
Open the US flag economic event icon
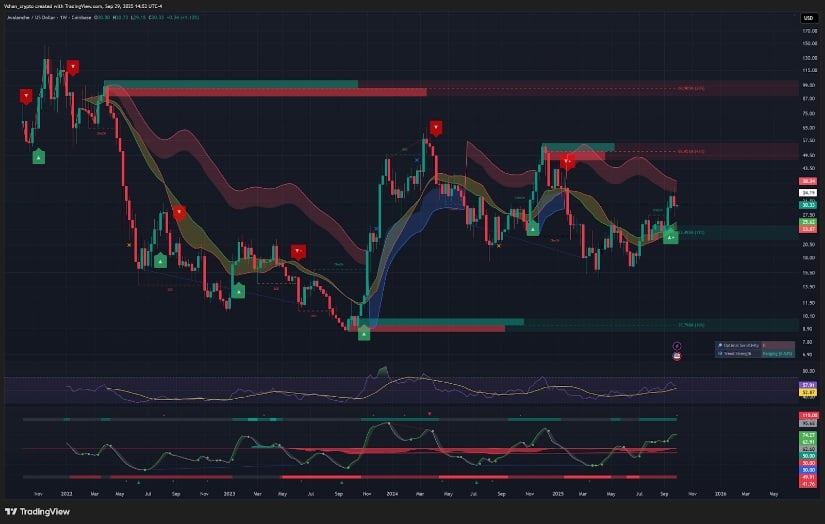point(677,355)
